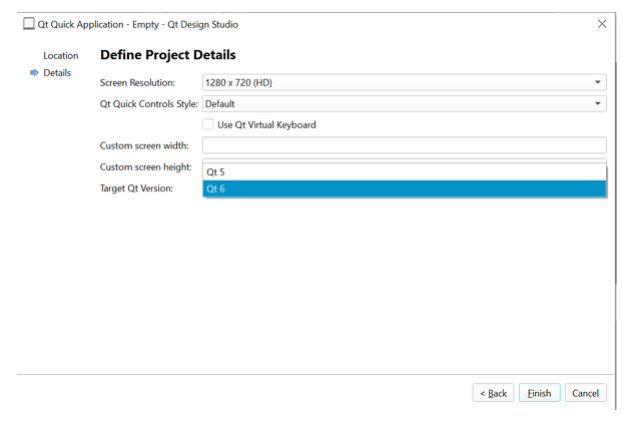This screenshot has height=422, width=628.
Task: Enable Use Qt Virtual Keyboard checkbox
Action: pyautogui.click(x=208, y=125)
